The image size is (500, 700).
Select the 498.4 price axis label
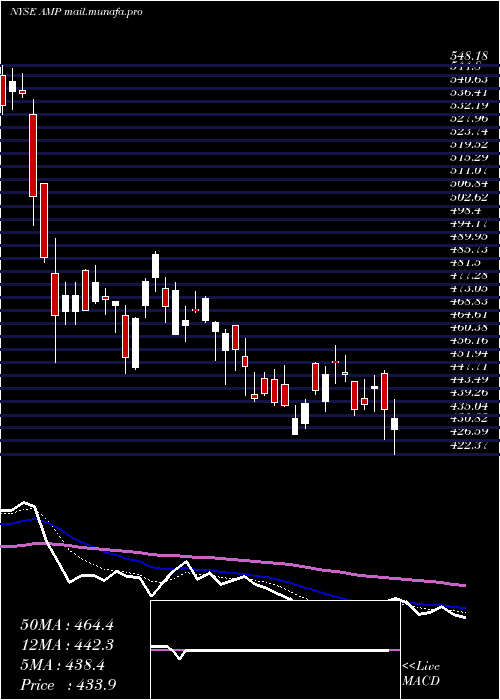pos(465,210)
